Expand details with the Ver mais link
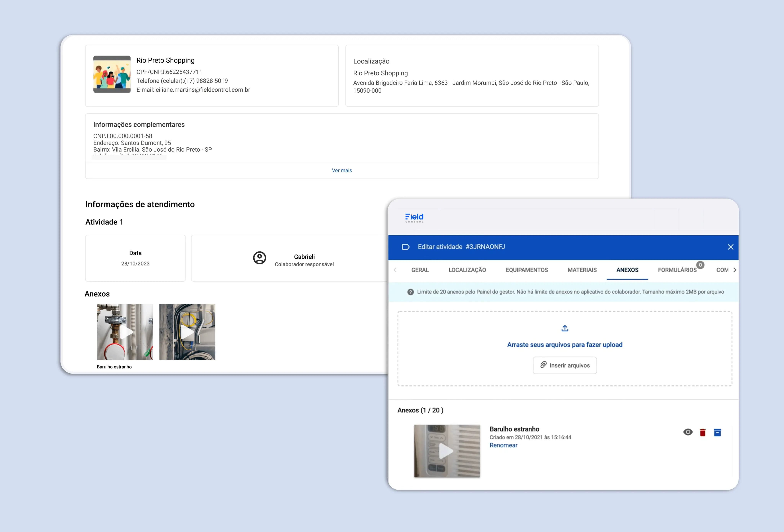 pyautogui.click(x=342, y=171)
